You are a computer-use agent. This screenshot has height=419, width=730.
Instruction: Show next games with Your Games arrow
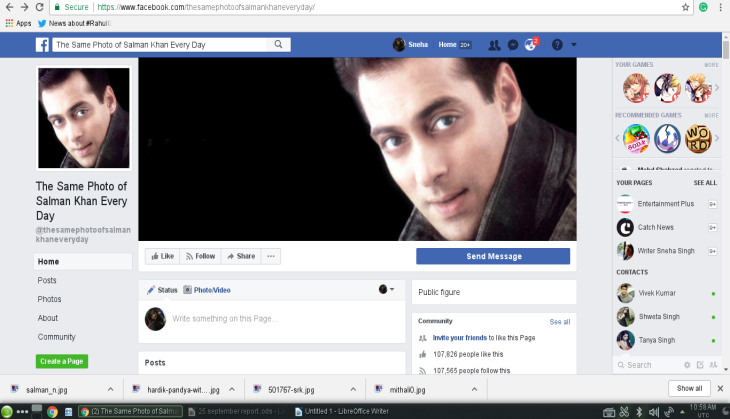pyautogui.click(x=717, y=88)
